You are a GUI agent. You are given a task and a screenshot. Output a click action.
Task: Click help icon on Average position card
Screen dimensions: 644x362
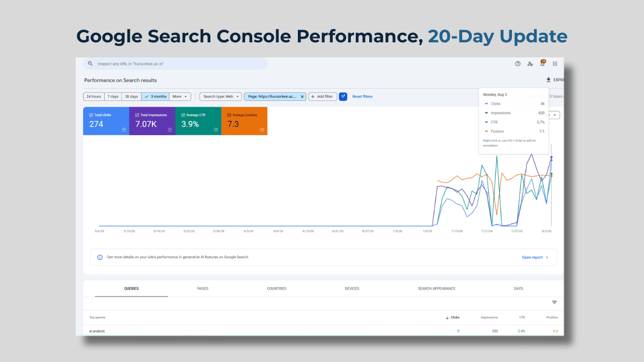pos(262,130)
